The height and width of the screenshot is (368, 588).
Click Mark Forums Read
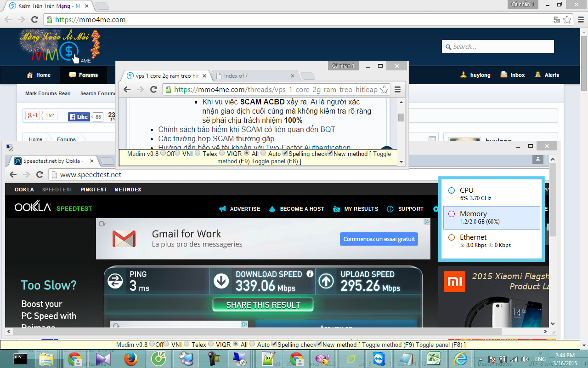48,93
